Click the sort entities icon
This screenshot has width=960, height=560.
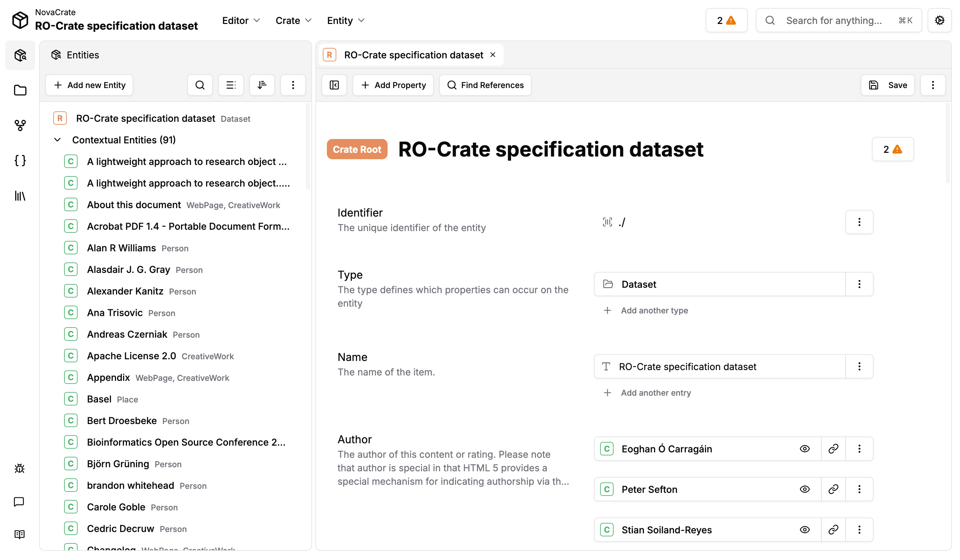tap(262, 85)
